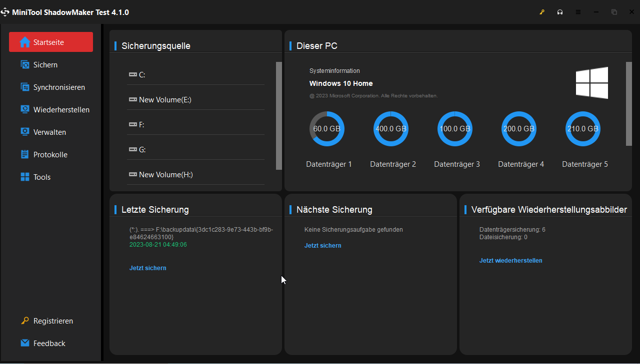Screen dimensions: 640x364
Task: Open the Tools section label
Action: tap(42, 177)
